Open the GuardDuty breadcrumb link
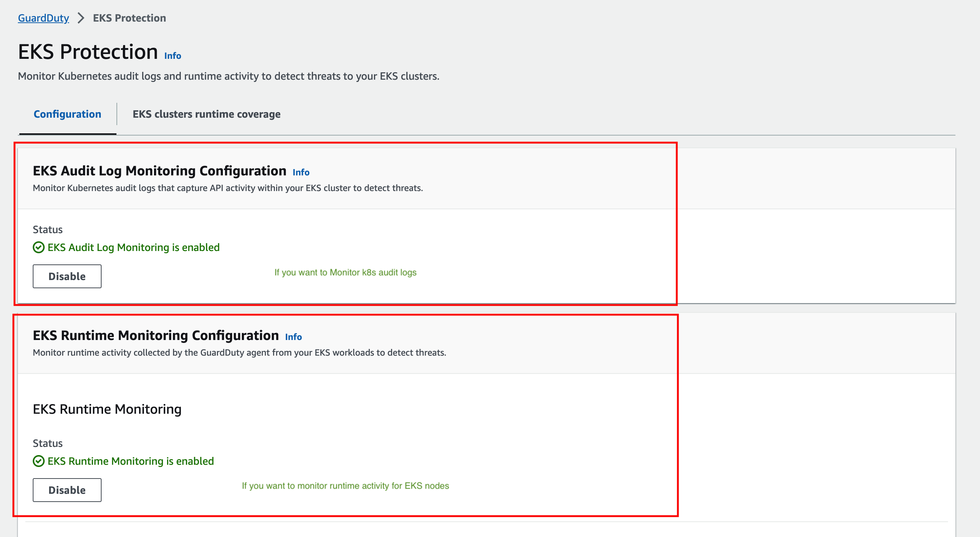This screenshot has height=537, width=980. pyautogui.click(x=44, y=18)
